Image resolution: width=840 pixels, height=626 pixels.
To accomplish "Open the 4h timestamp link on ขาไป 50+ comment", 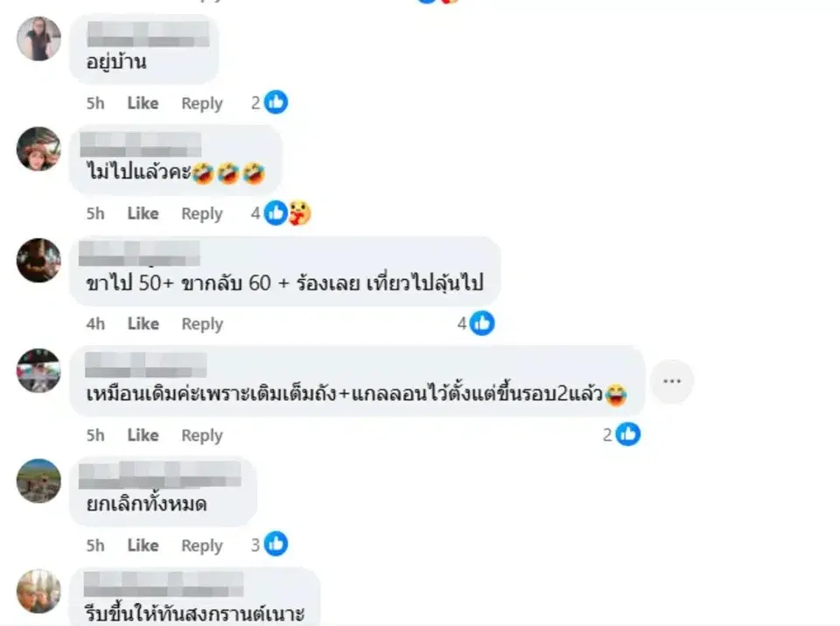I will 95,324.
